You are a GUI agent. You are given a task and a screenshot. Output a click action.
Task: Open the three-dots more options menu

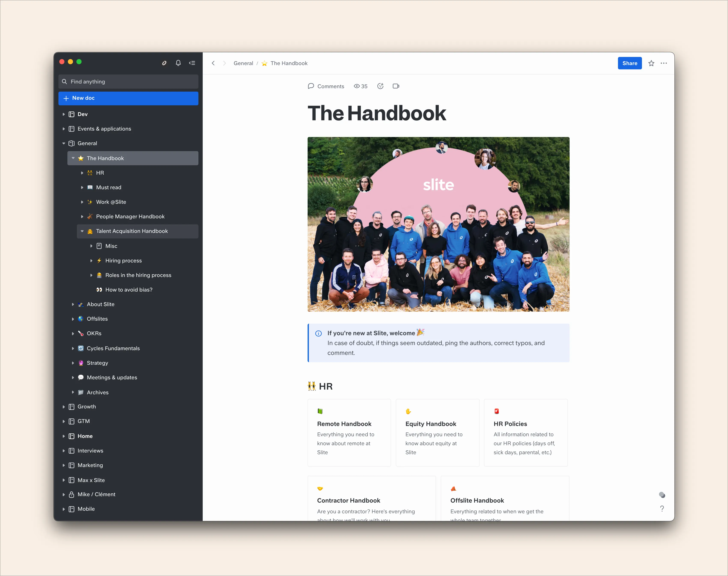pos(664,63)
